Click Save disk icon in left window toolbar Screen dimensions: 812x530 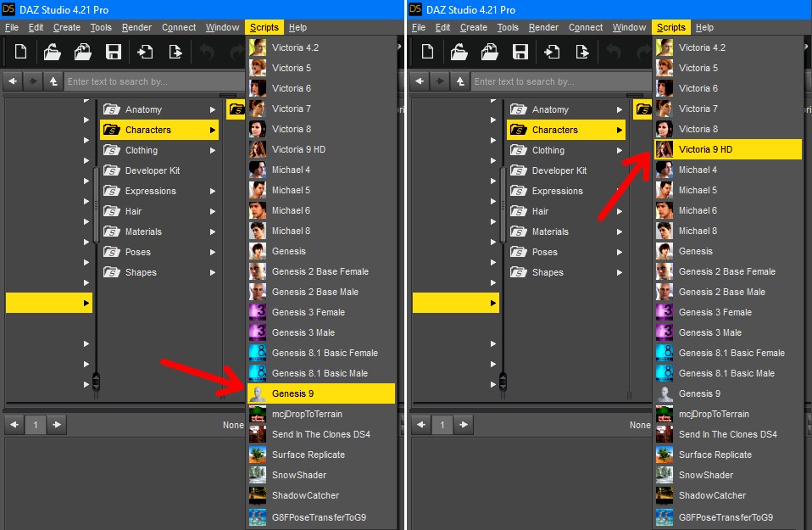(x=114, y=51)
